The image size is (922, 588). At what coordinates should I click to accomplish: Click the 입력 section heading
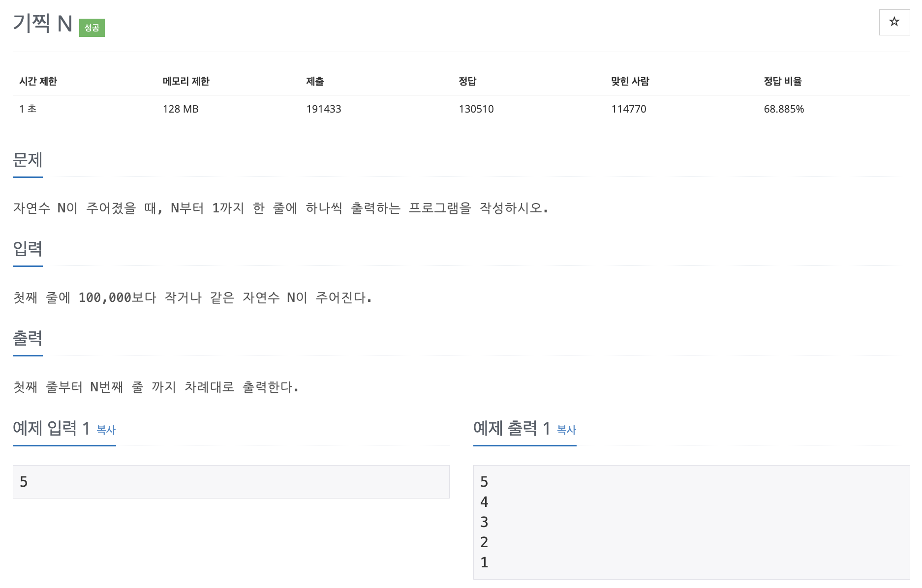(x=28, y=249)
